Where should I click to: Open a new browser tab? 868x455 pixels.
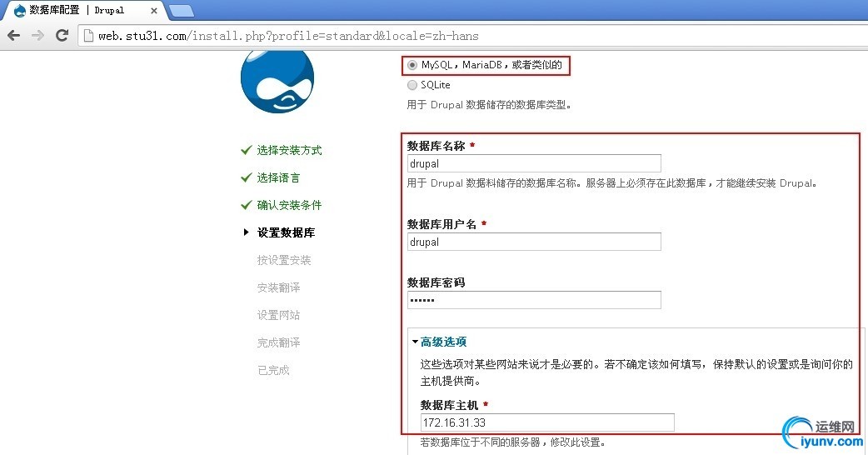tap(181, 11)
